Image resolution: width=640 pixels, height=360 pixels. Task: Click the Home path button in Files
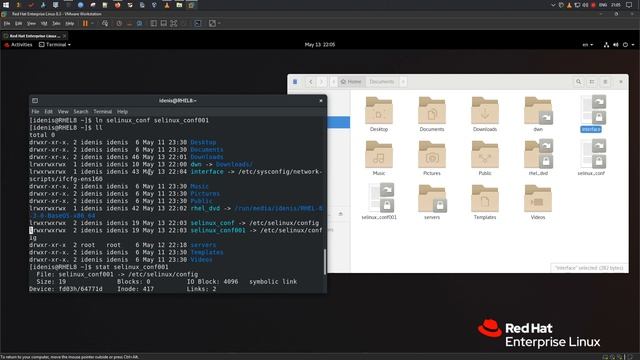coord(351,82)
